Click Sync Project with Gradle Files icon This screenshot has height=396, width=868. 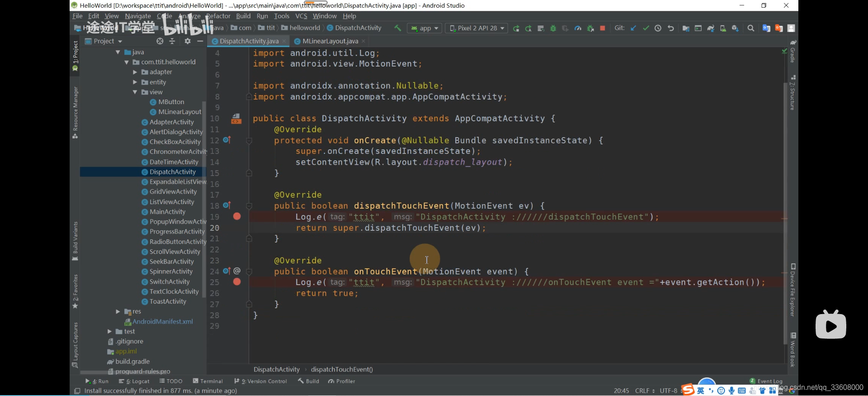coord(711,29)
